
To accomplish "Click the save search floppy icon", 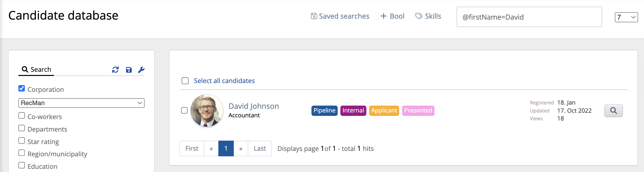I will 129,70.
